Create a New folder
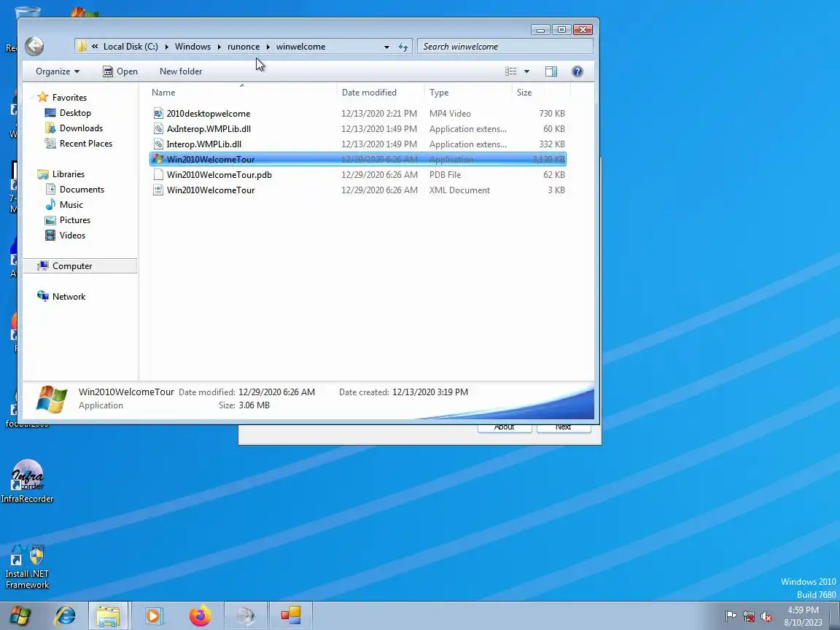Viewport: 840px width, 630px height. [x=181, y=71]
